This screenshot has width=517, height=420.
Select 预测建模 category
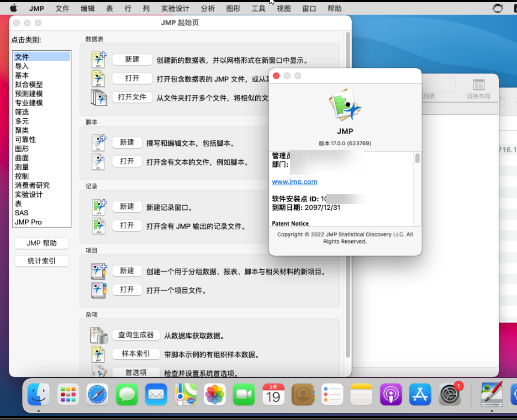tap(42, 94)
